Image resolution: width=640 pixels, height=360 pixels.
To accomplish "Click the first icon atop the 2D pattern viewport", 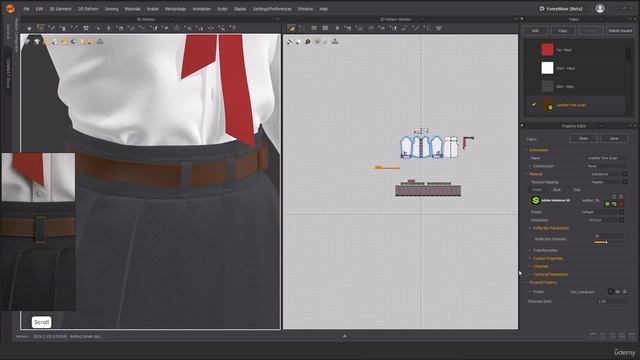I will 290,42.
